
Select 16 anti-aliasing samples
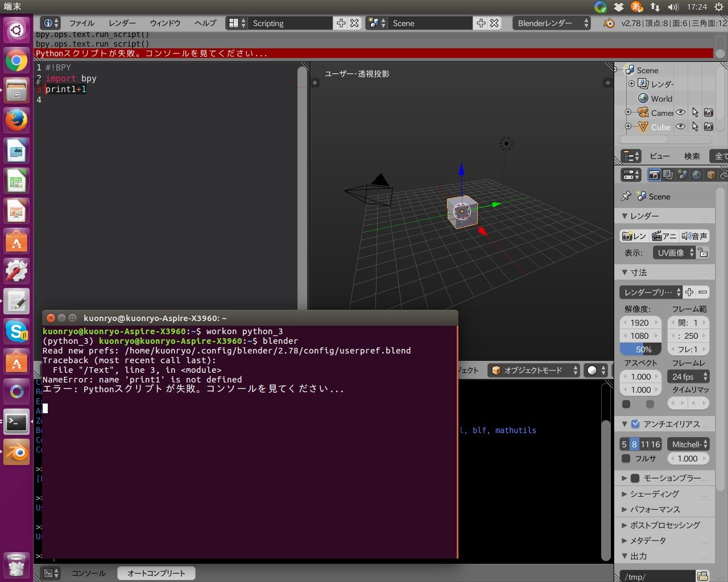(x=656, y=444)
